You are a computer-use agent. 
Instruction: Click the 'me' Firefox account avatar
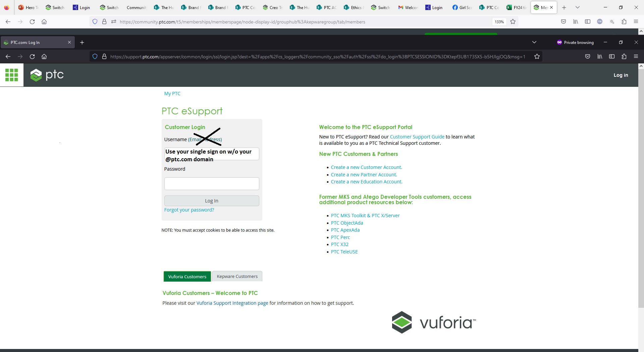600,21
